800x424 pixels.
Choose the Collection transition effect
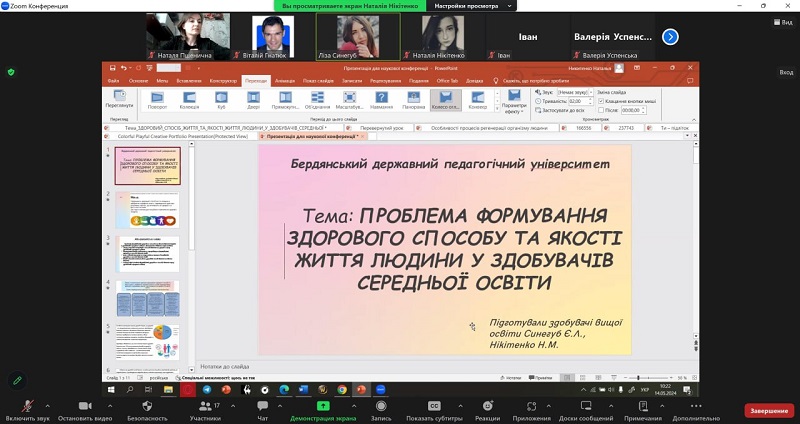tap(189, 101)
